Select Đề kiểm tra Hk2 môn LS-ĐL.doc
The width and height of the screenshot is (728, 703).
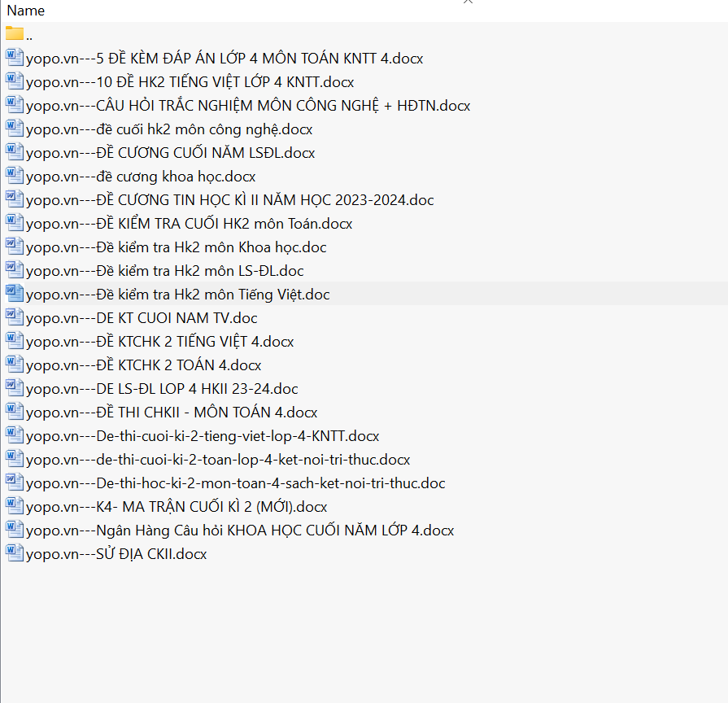pos(164,271)
